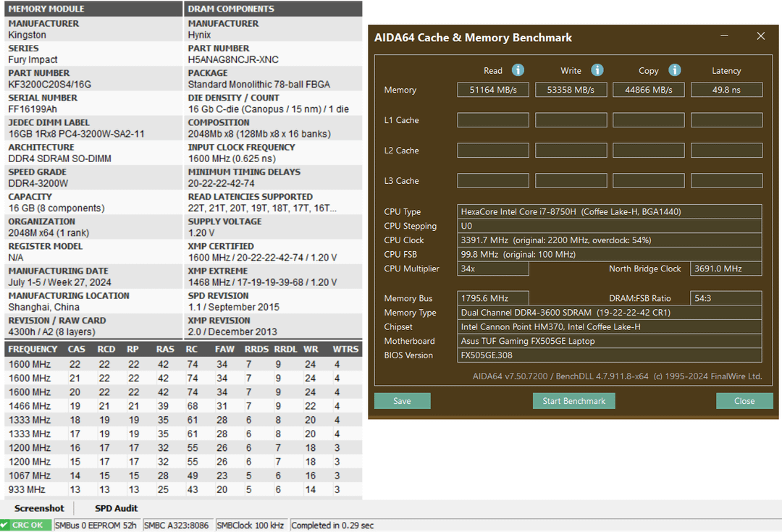Click the info icon next to Read
The height and width of the screenshot is (532, 782).
[x=518, y=70]
